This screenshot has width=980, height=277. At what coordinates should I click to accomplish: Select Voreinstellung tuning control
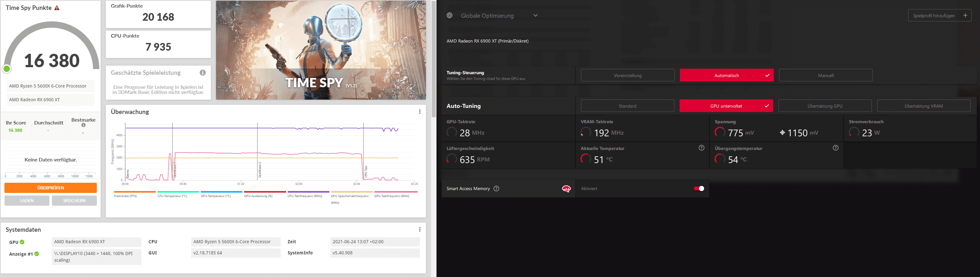[628, 75]
